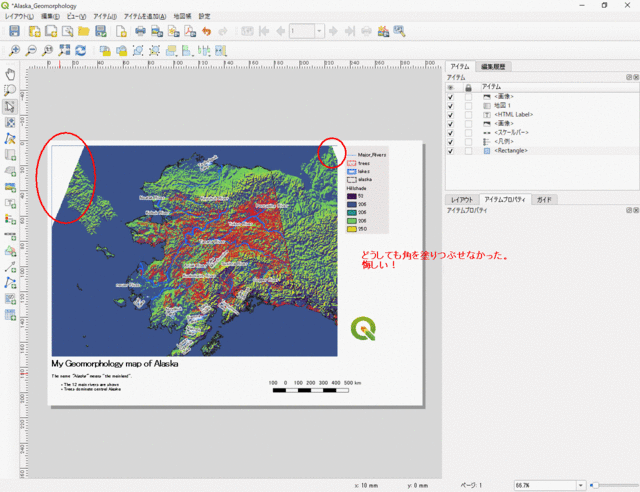
Task: Zoom layout to 100%
Action: click(x=48, y=51)
